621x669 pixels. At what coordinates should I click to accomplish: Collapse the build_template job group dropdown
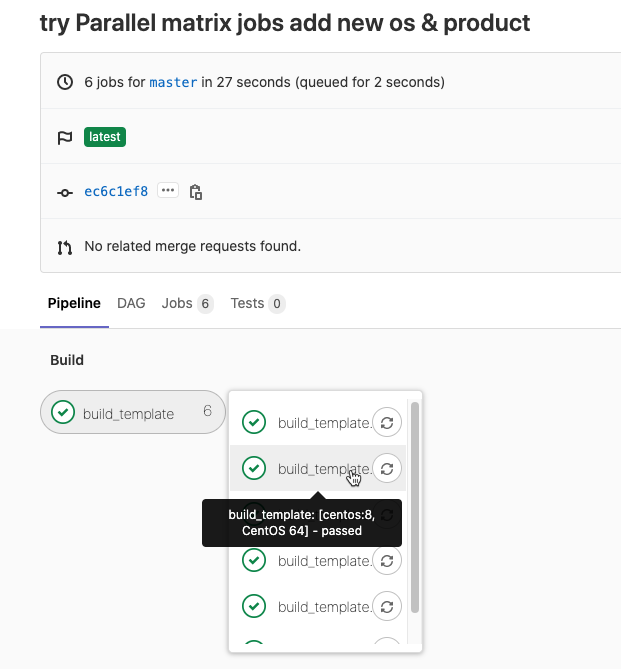(133, 413)
